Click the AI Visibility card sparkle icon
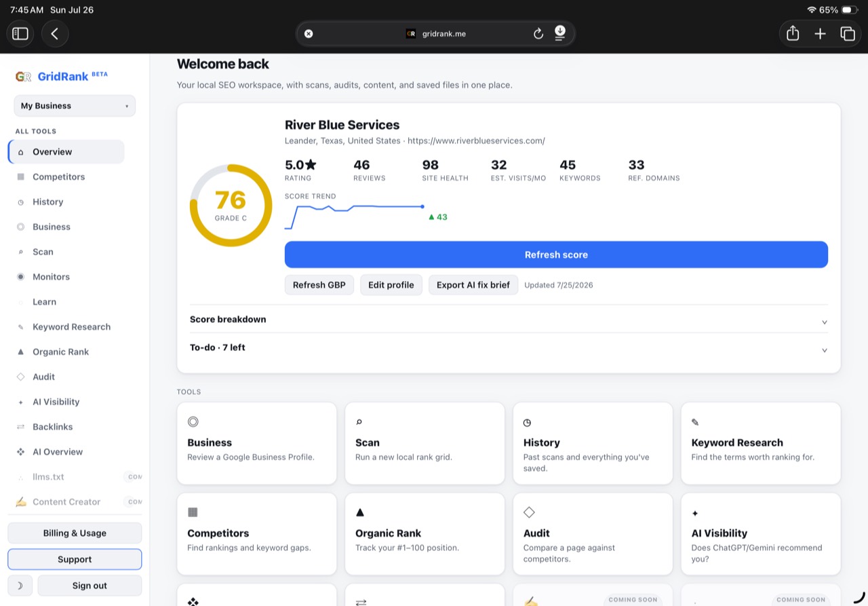This screenshot has height=606, width=868. coord(695,513)
